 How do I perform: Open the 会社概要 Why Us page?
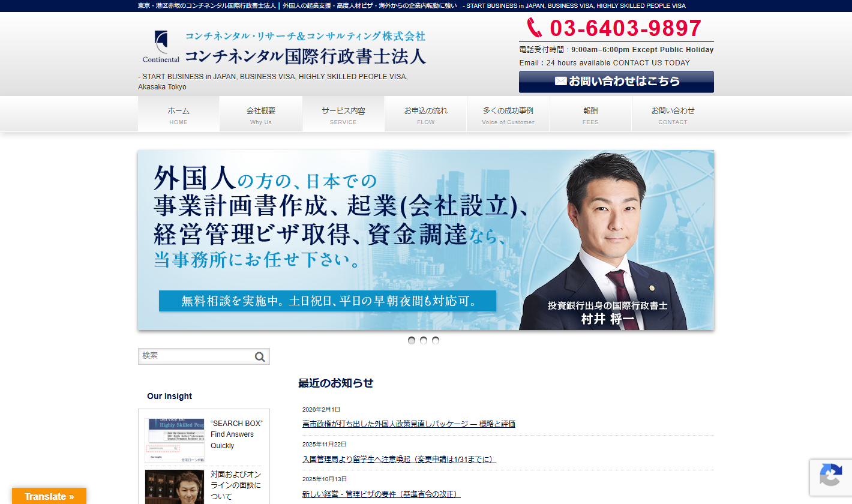(260, 114)
